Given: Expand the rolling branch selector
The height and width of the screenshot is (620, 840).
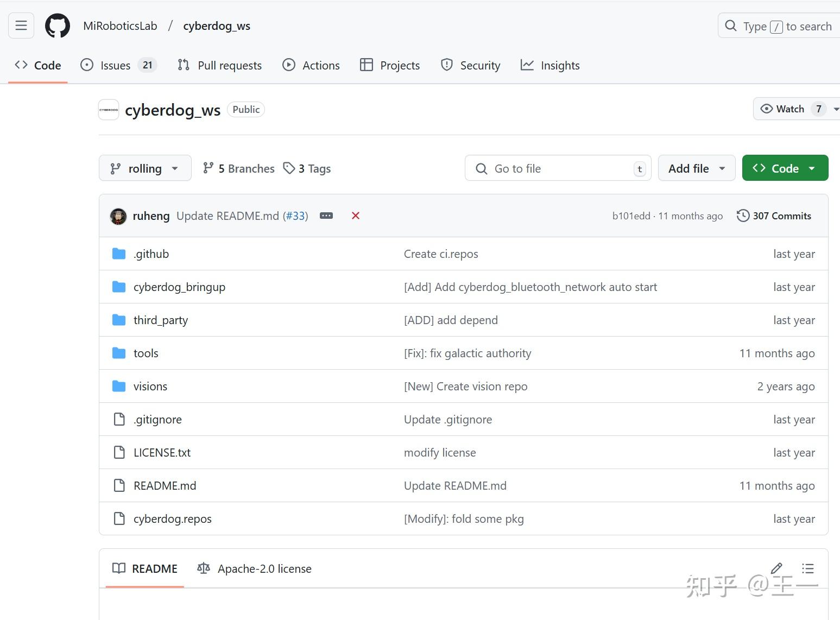Looking at the screenshot, I should click(144, 168).
